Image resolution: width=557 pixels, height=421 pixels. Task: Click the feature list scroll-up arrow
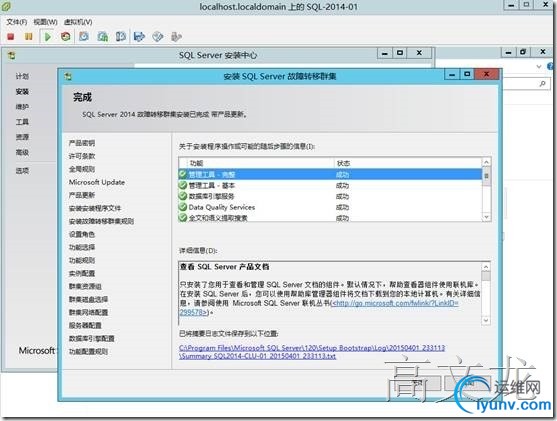pos(486,162)
